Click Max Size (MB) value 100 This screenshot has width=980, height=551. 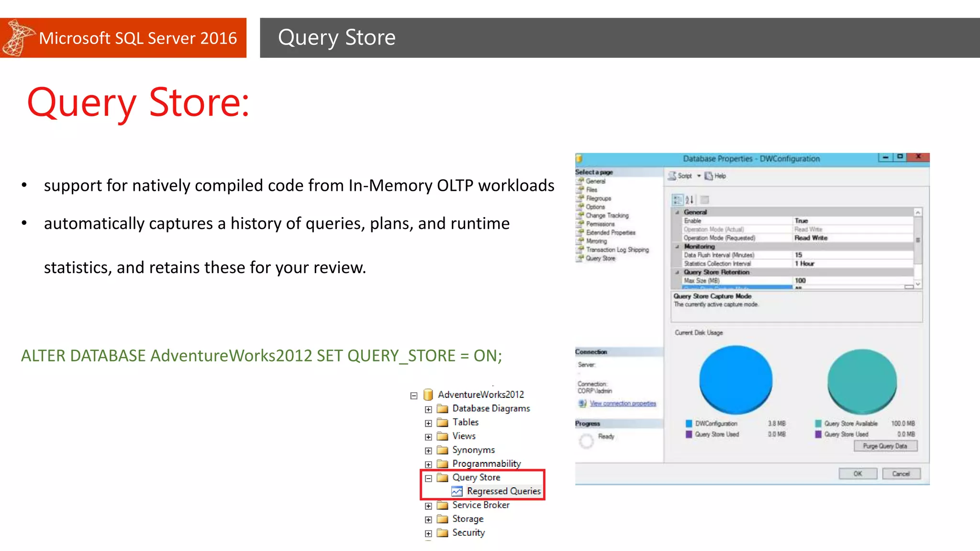800,281
